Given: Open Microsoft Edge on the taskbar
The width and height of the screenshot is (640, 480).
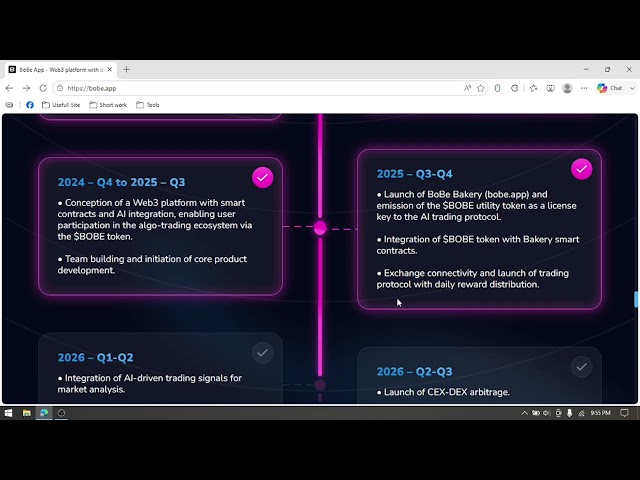Looking at the screenshot, I should click(x=44, y=413).
